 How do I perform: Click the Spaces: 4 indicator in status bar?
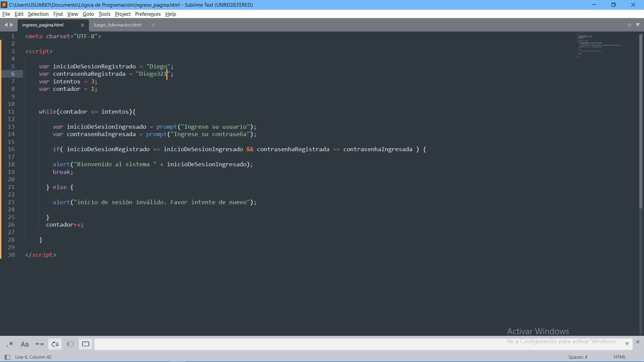point(578,357)
